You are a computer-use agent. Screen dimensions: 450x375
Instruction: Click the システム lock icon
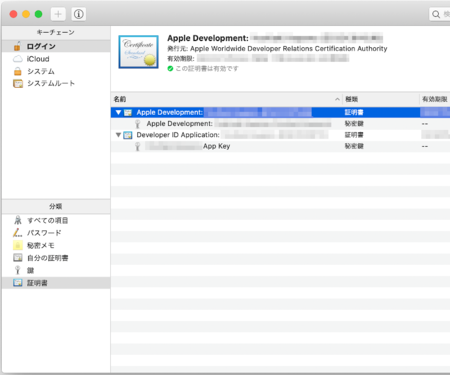(x=18, y=71)
